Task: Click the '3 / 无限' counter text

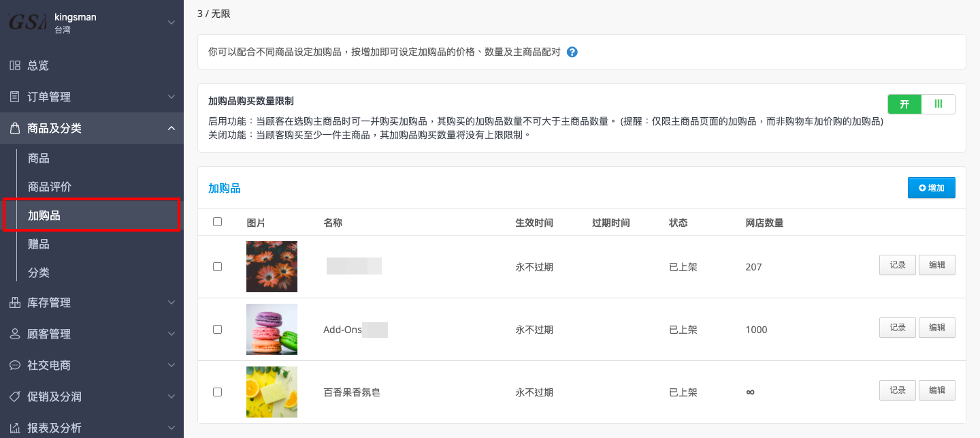Action: coord(214,13)
